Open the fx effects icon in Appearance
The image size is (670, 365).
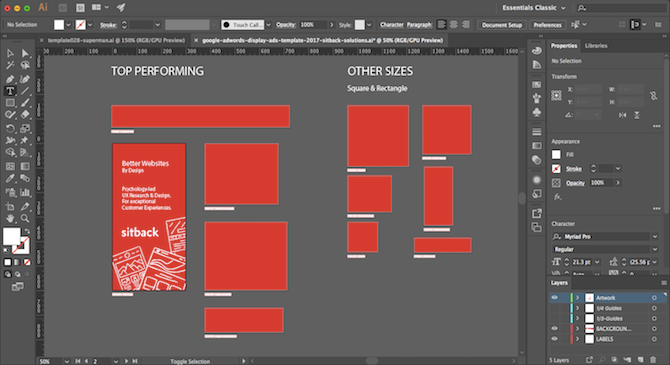pos(557,197)
